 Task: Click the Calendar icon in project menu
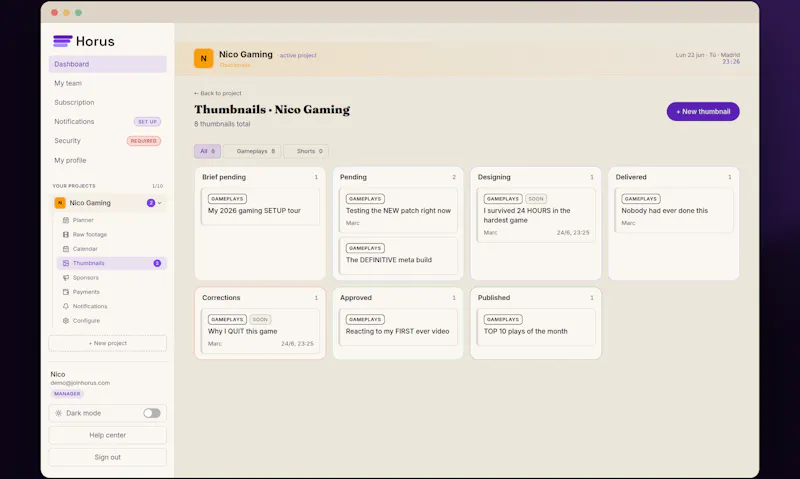(66, 249)
